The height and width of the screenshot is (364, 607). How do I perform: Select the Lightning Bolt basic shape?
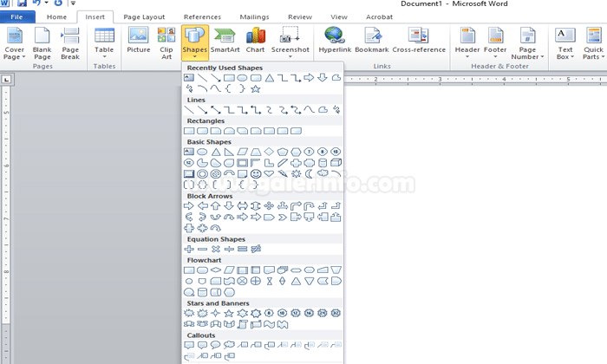(x=283, y=174)
